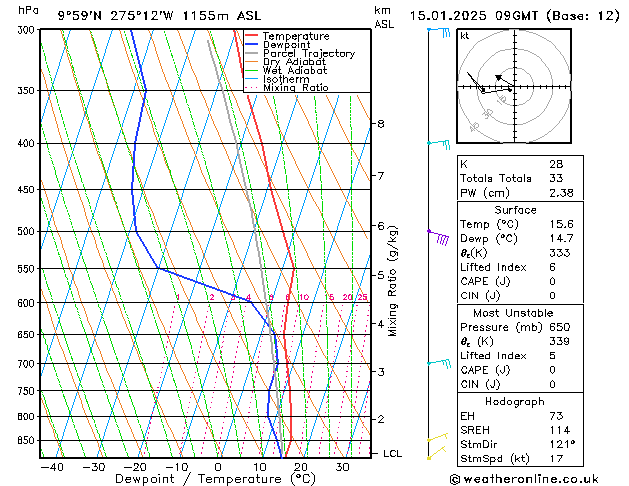Click the Surface Lifted Index value 6
This screenshot has height=486, width=629.
click(x=552, y=267)
